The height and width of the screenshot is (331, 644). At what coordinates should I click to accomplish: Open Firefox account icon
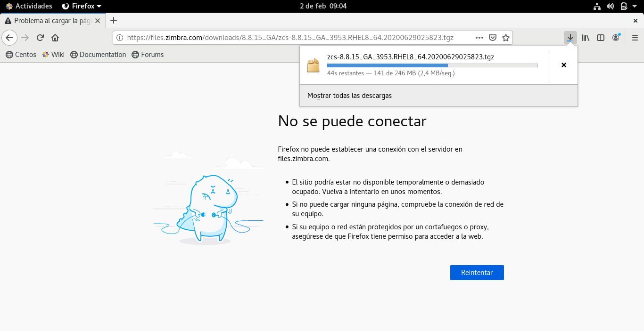(x=616, y=38)
